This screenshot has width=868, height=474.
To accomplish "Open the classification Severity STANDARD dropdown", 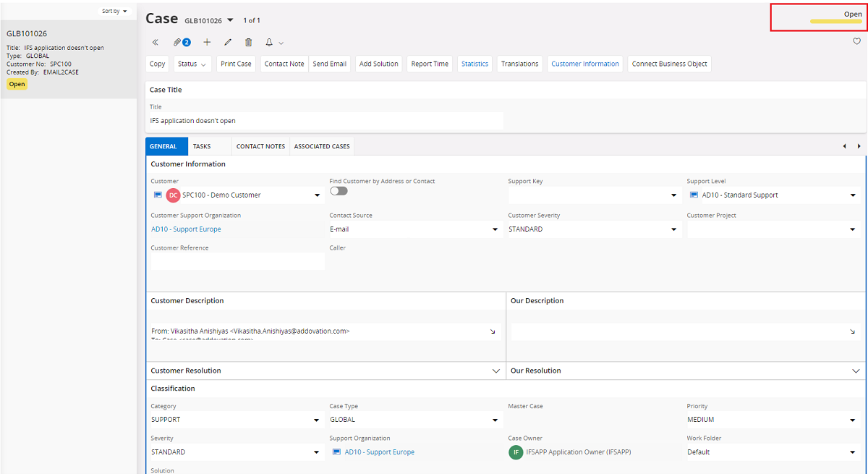I will (x=317, y=452).
